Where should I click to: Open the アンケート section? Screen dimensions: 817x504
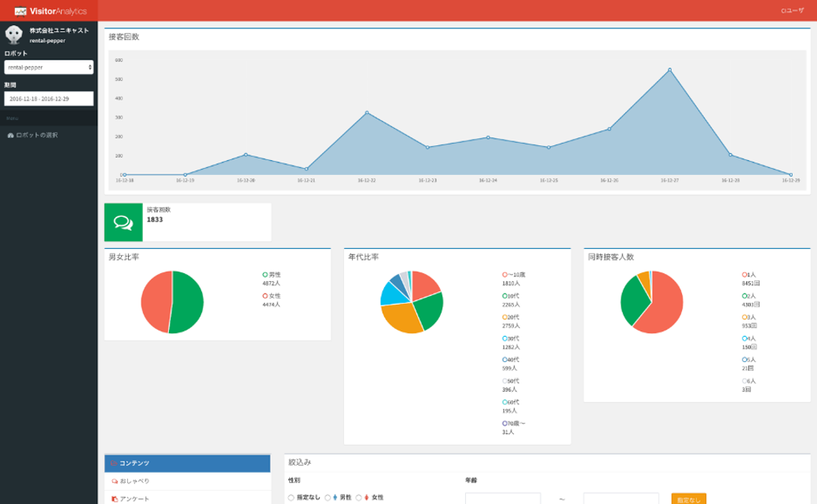[134, 499]
